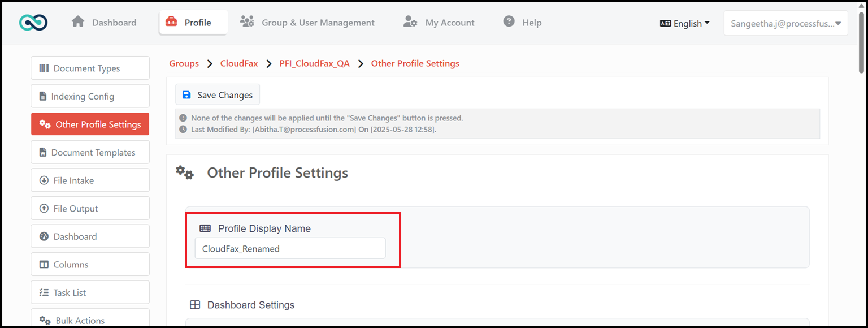The width and height of the screenshot is (868, 328).
Task: Click the Profile Display Name input field
Action: 290,248
